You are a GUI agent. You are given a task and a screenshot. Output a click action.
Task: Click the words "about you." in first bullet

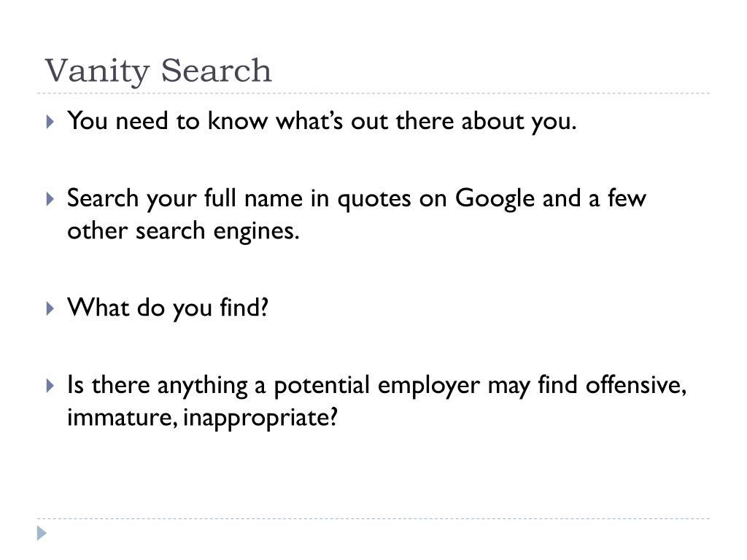tap(519, 122)
